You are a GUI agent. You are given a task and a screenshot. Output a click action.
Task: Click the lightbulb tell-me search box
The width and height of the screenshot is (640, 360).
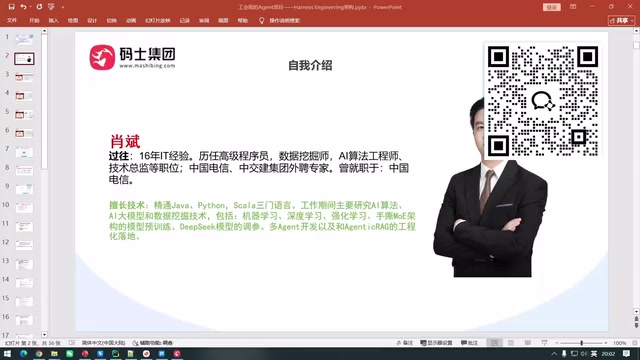[280, 20]
